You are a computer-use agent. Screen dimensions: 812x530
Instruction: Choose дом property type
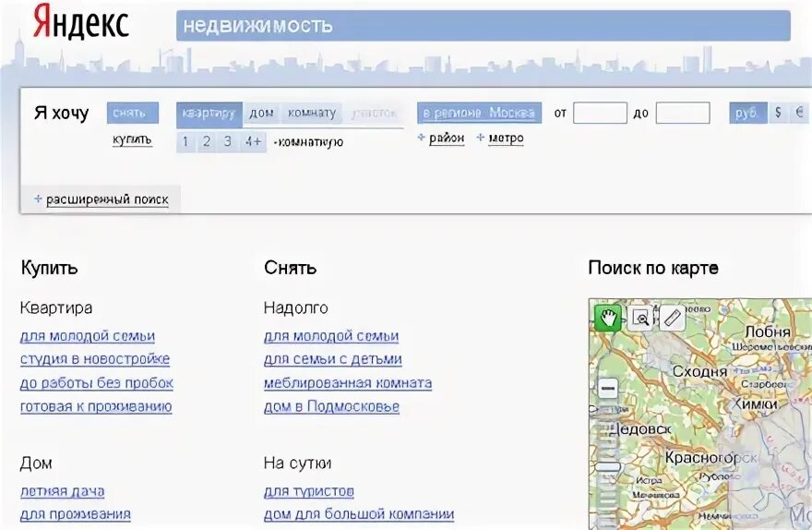coord(262,113)
